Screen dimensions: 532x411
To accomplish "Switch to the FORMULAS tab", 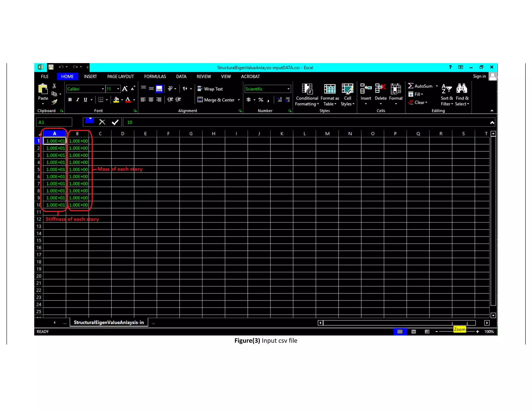I will pyautogui.click(x=155, y=76).
